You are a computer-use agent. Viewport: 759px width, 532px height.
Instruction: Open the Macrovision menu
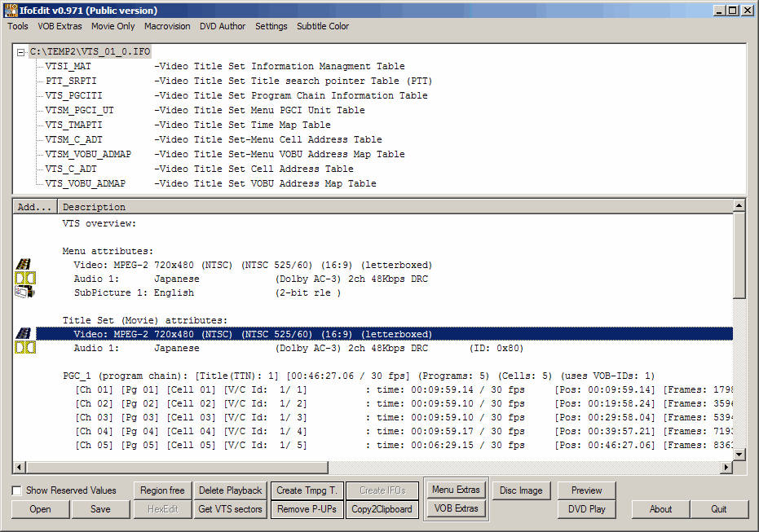point(167,26)
